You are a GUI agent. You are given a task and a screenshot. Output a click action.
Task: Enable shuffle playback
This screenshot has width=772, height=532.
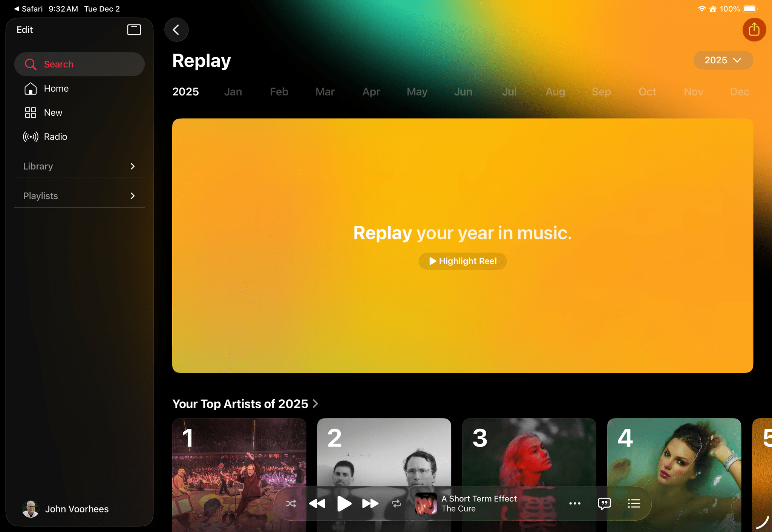click(x=291, y=503)
